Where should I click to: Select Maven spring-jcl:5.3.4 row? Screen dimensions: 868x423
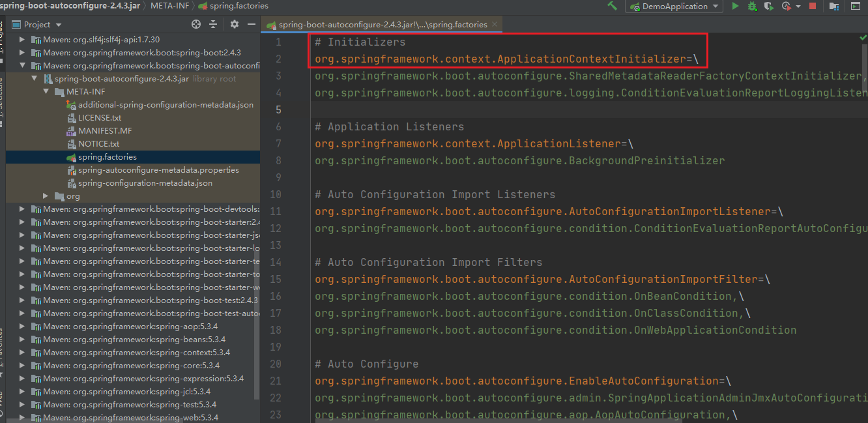point(133,392)
